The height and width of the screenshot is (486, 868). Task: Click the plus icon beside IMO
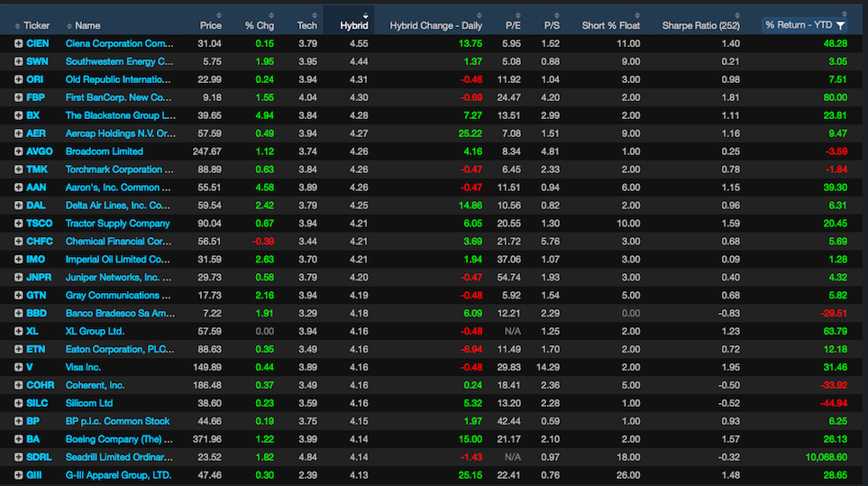pyautogui.click(x=18, y=260)
